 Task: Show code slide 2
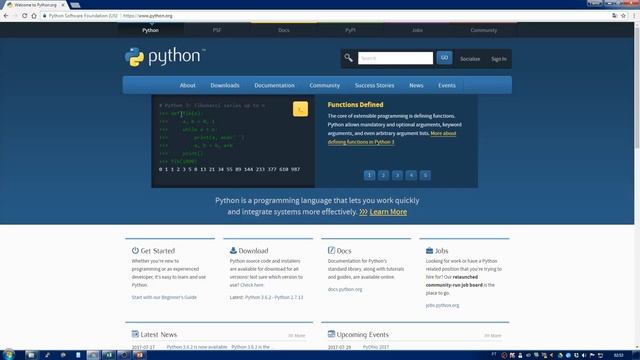383,175
